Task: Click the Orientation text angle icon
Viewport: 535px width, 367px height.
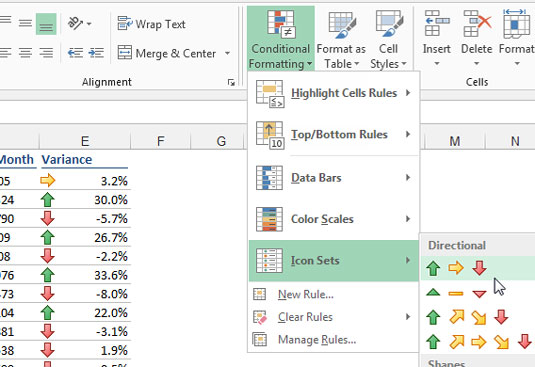Action: tap(79, 23)
